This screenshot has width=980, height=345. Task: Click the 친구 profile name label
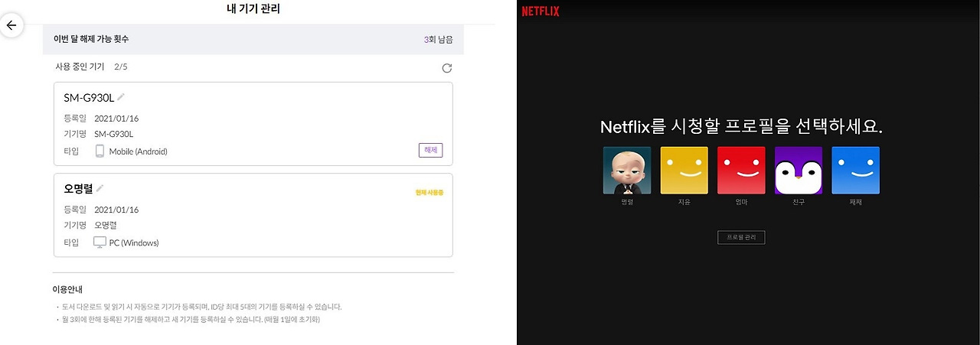799,202
